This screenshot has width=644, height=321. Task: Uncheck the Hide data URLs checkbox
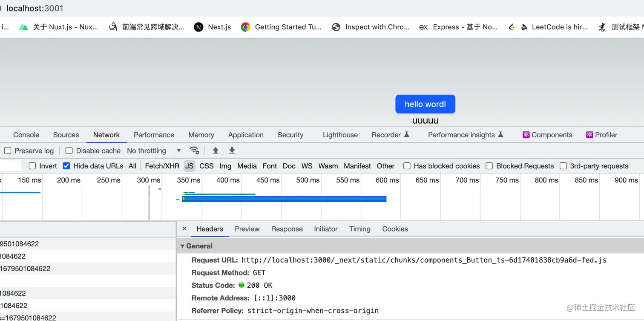pos(66,166)
